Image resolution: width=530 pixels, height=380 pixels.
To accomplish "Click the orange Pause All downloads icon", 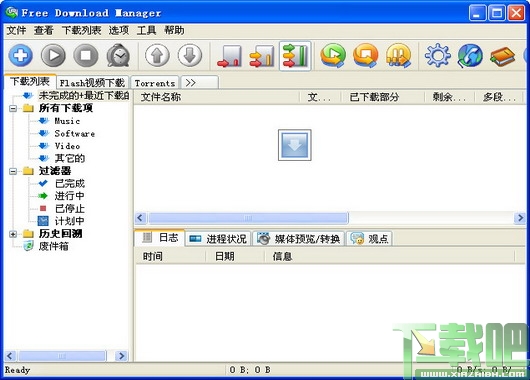I will [x=399, y=55].
